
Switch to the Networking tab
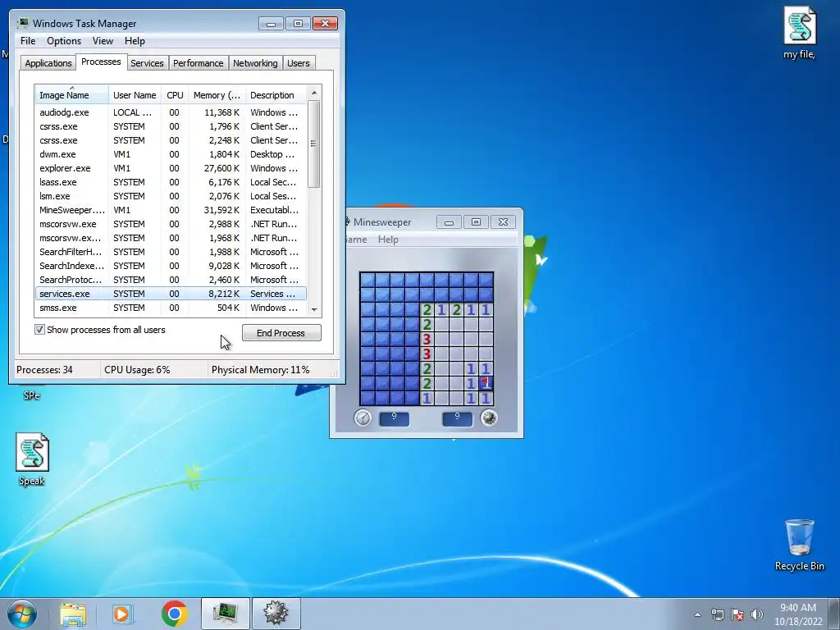point(255,63)
